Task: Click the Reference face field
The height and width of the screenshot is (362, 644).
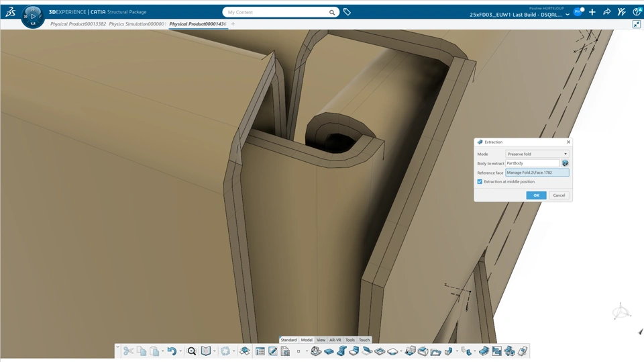Action: point(537,173)
